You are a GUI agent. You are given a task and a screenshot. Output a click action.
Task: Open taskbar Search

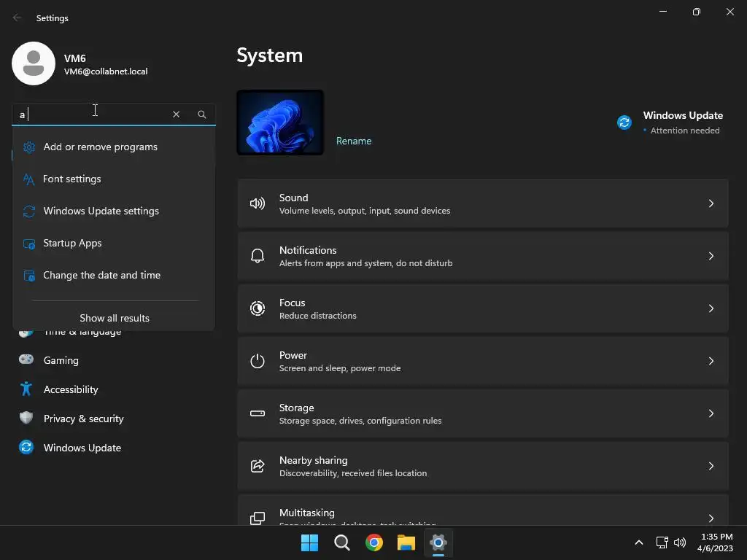[x=342, y=542]
